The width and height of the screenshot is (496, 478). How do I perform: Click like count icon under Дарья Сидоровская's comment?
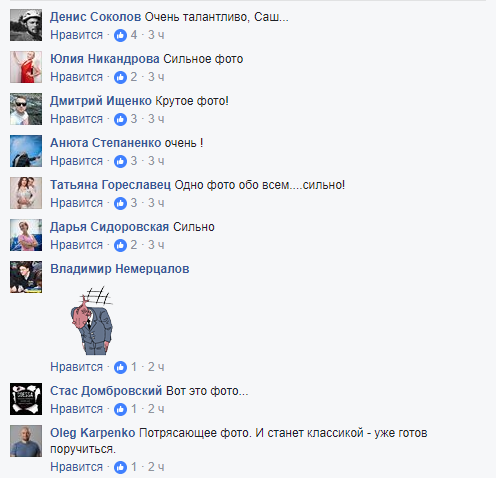(120, 245)
